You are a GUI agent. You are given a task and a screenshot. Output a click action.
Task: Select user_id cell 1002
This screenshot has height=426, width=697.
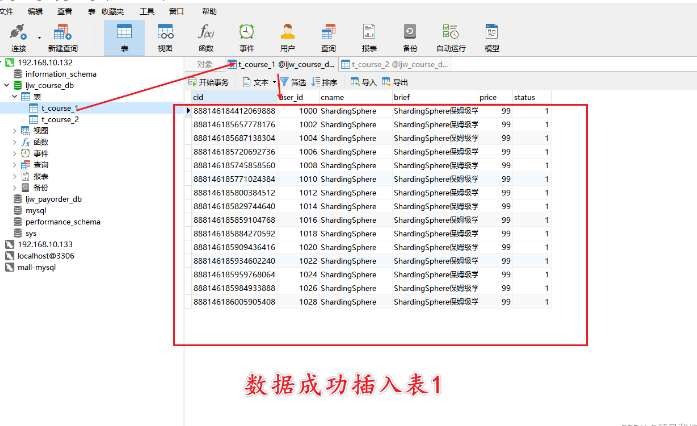point(298,125)
